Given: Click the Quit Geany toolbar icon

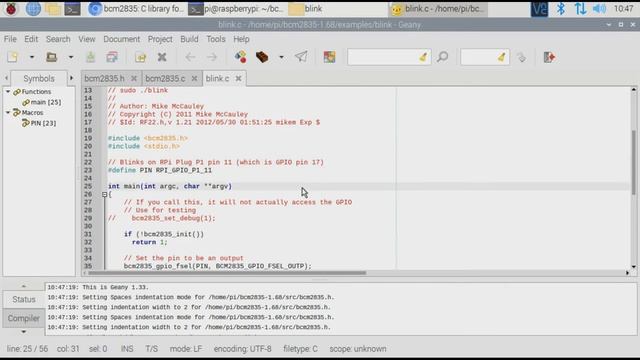Looking at the screenshot, I should (549, 57).
